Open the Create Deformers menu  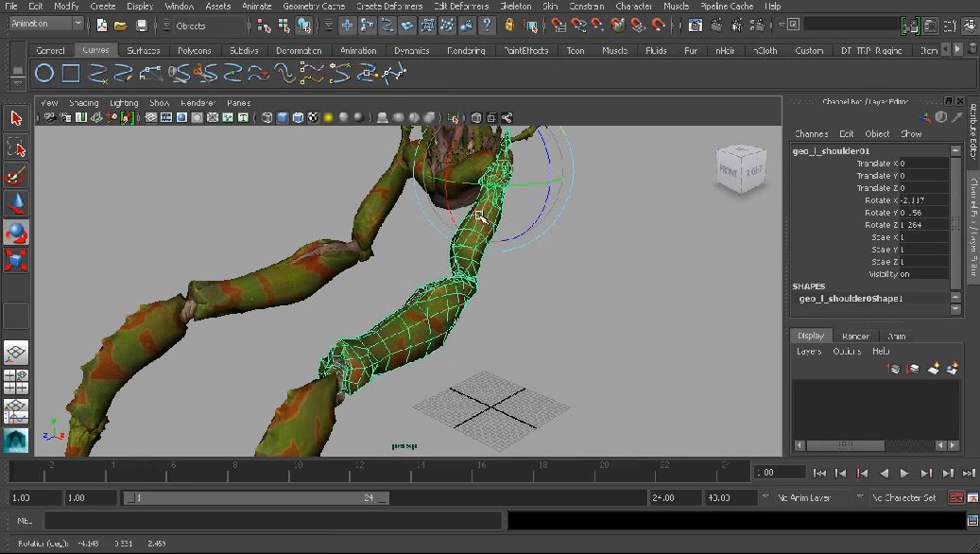(389, 7)
